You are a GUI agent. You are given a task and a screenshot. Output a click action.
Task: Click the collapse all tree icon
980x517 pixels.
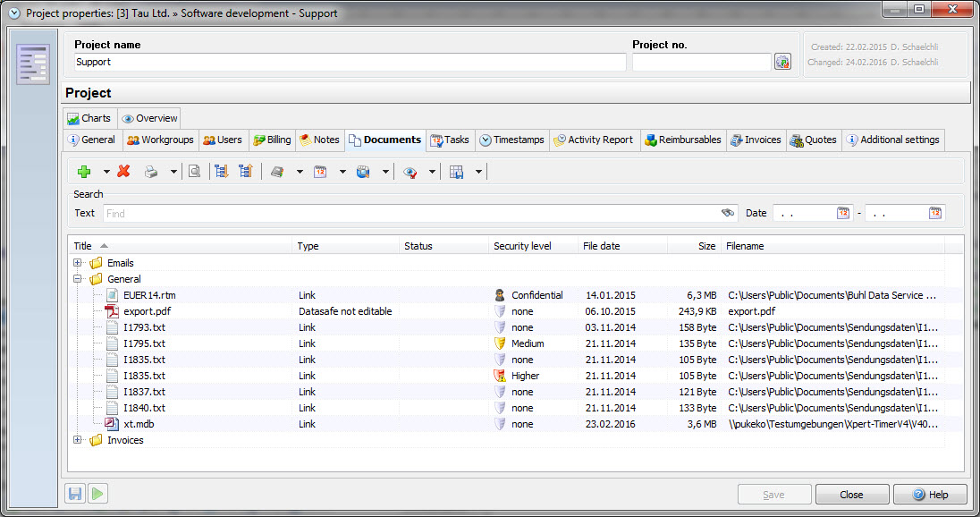pyautogui.click(x=245, y=172)
